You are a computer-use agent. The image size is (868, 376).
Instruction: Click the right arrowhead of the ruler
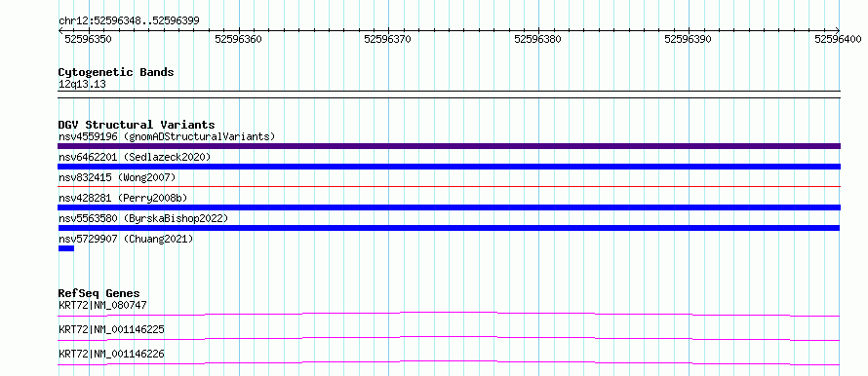click(x=838, y=31)
